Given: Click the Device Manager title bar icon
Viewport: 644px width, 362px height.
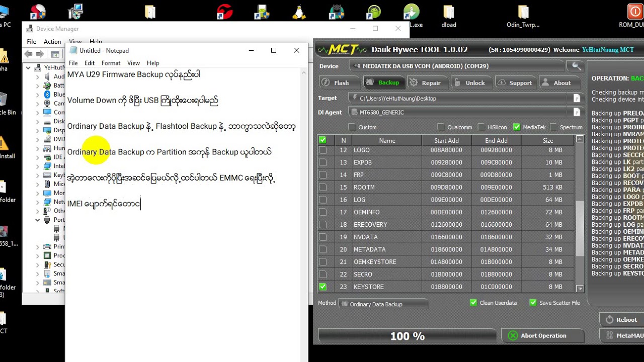Looking at the screenshot, I should [x=30, y=29].
